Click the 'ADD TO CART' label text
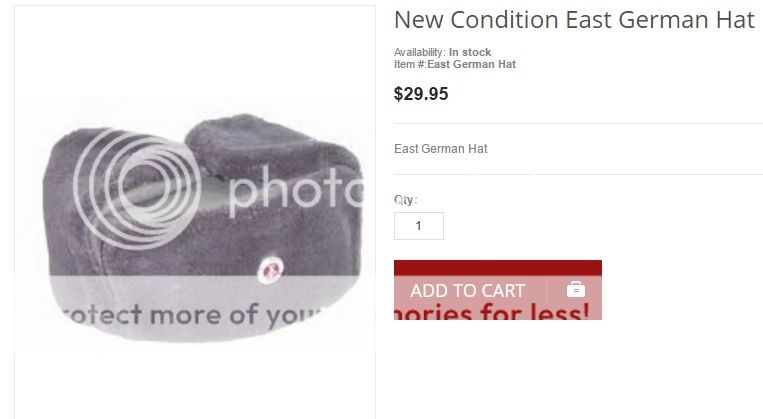Screen dimensions: 763x419 coord(468,291)
